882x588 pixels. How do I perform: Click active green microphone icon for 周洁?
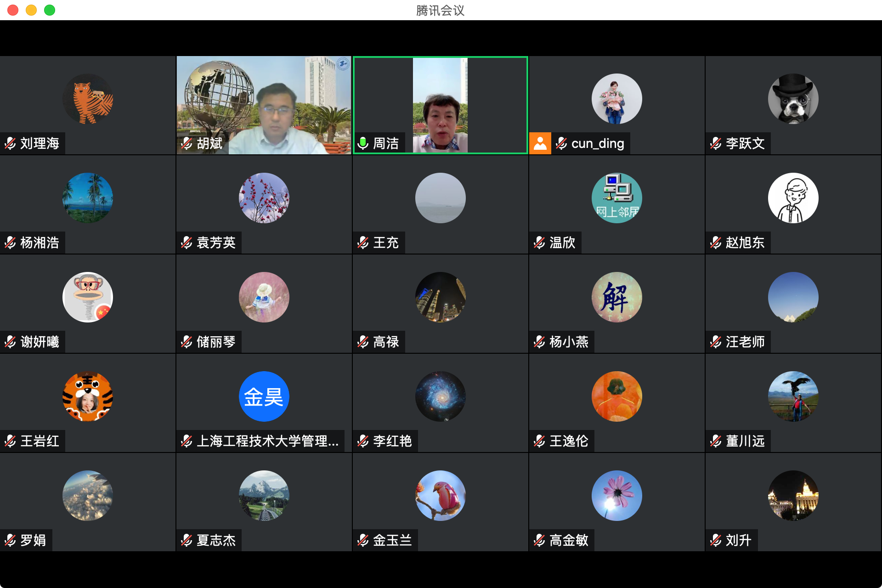coord(363,144)
